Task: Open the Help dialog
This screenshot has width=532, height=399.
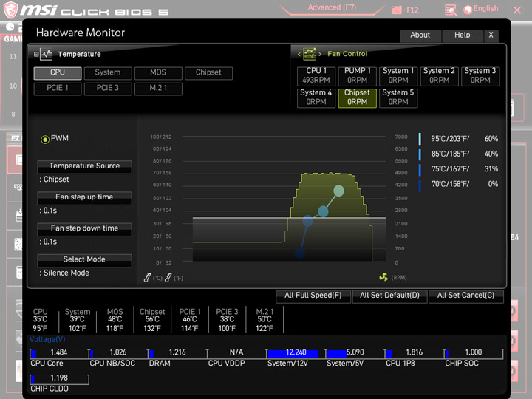Action: tap(462, 35)
